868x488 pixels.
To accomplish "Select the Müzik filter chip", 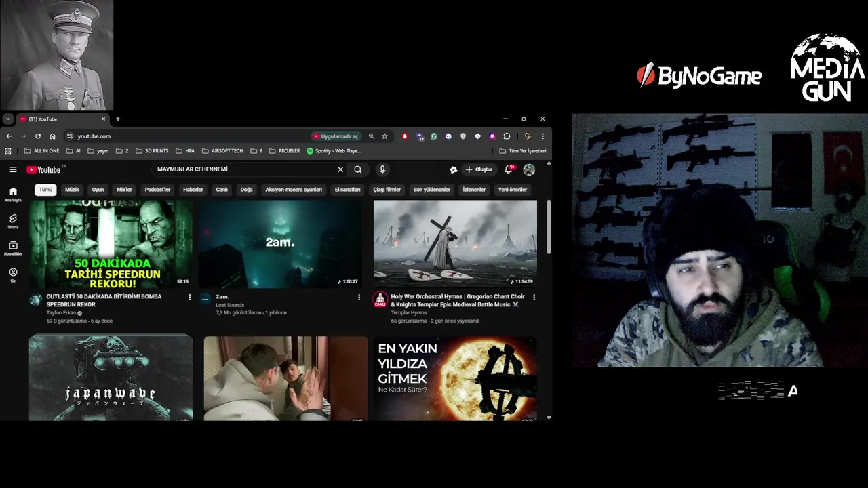I will [x=72, y=190].
